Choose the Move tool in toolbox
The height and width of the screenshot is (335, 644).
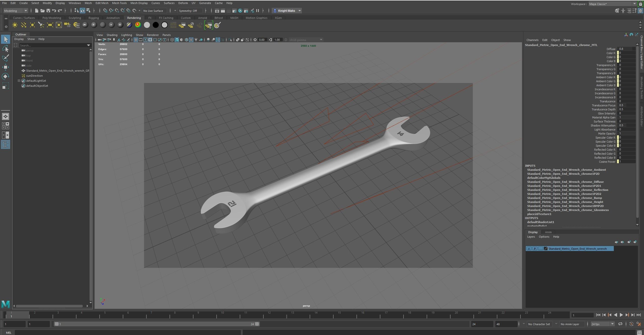[6, 67]
